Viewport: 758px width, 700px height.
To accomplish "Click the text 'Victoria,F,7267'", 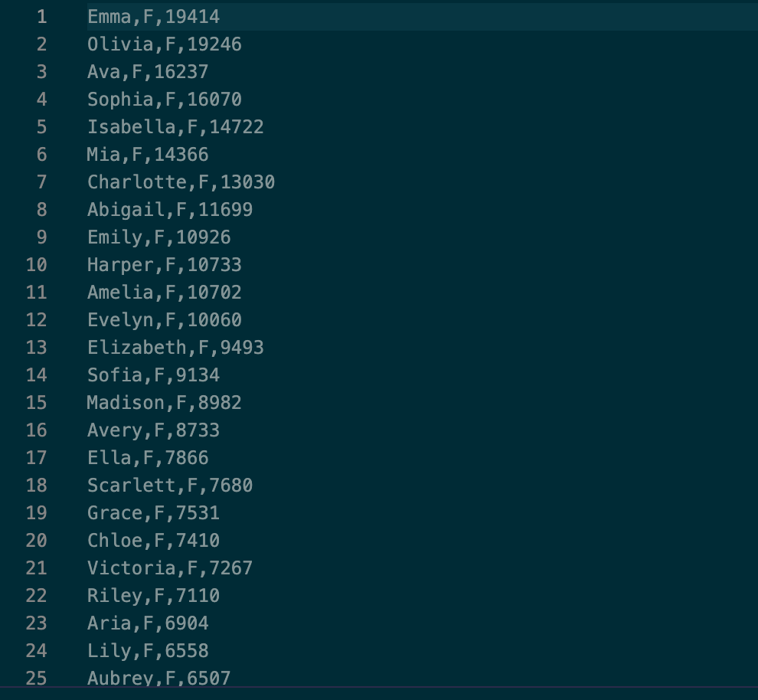I will (x=170, y=568).
